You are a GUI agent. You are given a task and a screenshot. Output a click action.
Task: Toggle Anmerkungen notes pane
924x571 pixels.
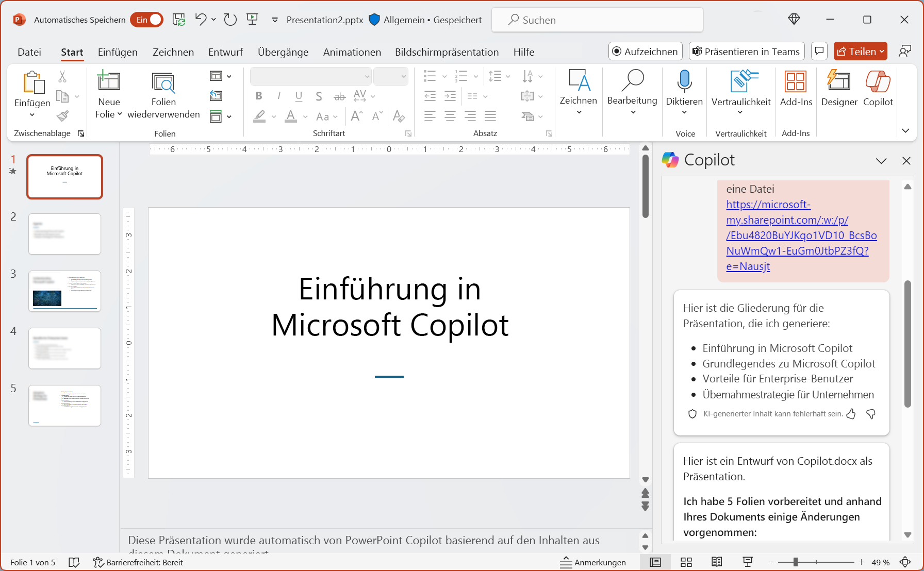[593, 562]
